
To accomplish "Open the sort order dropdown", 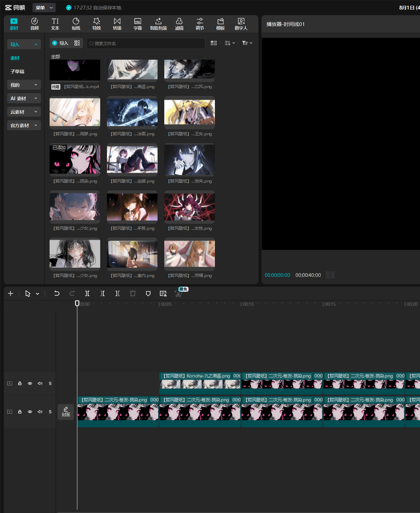I will 230,43.
